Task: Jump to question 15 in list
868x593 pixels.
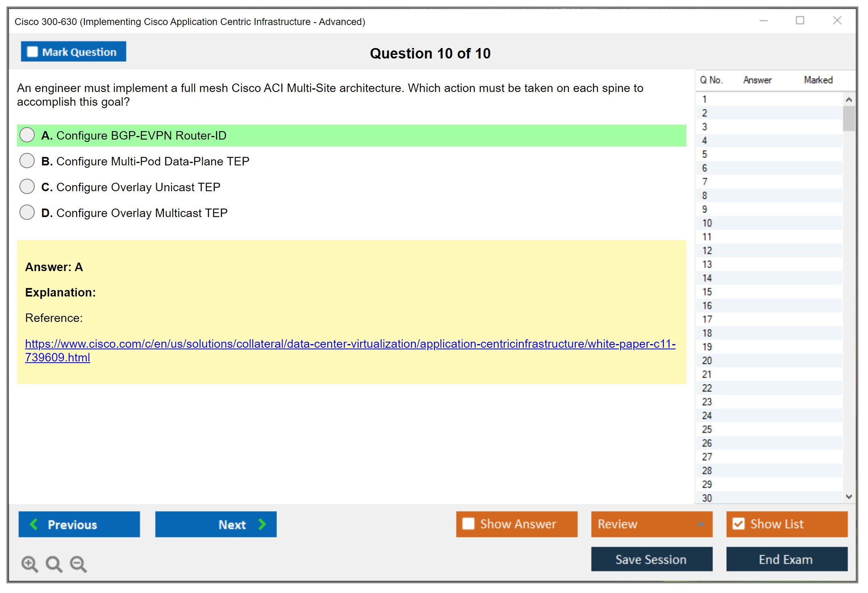Action: point(707,292)
